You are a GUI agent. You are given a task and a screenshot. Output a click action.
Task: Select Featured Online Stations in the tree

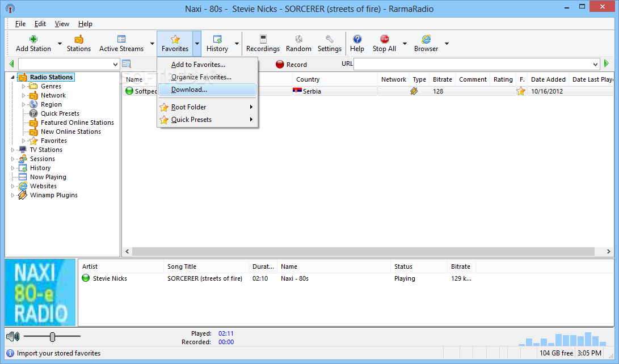pos(77,122)
